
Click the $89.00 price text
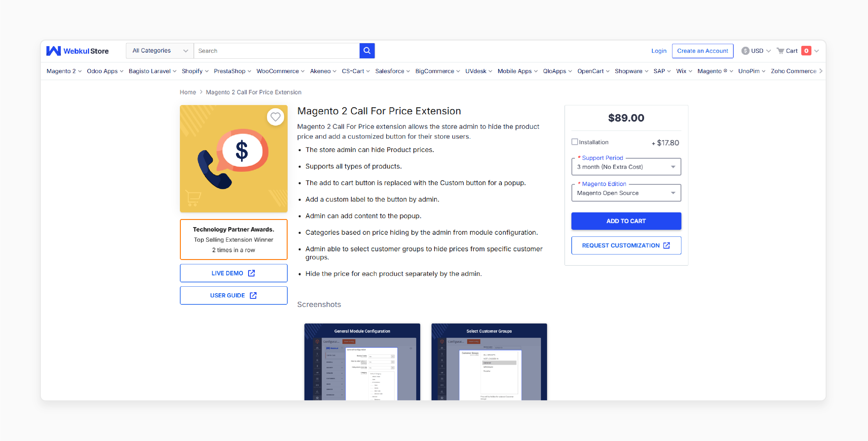[626, 118]
